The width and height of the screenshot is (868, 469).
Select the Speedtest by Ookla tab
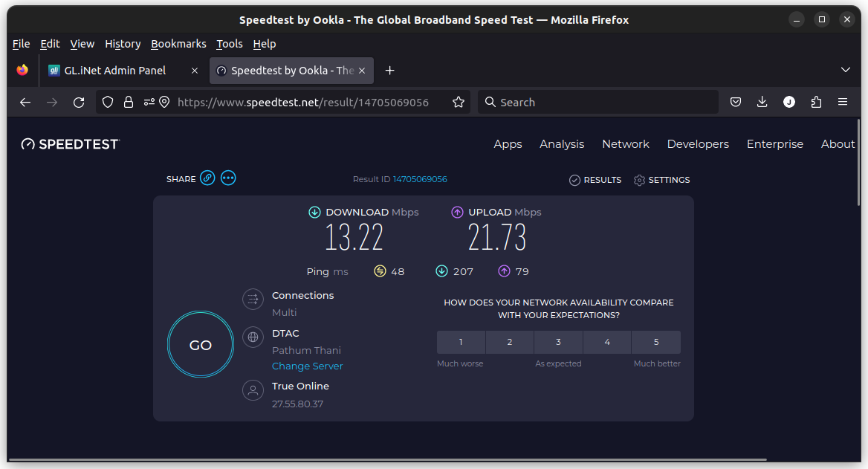pyautogui.click(x=292, y=71)
